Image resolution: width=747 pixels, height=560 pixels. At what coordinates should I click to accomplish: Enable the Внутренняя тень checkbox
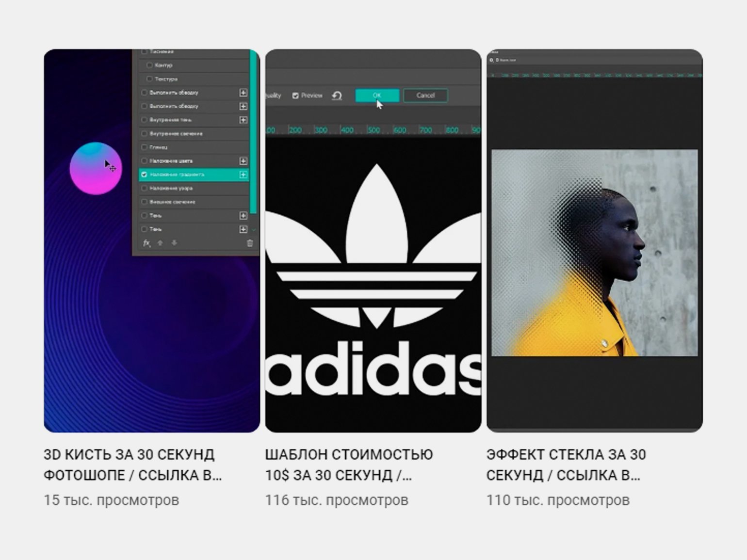pyautogui.click(x=144, y=120)
